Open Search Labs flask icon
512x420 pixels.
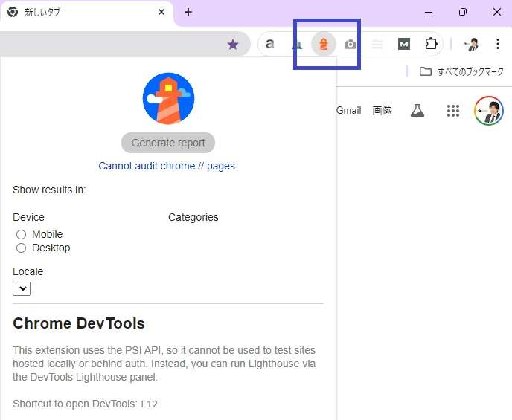417,111
